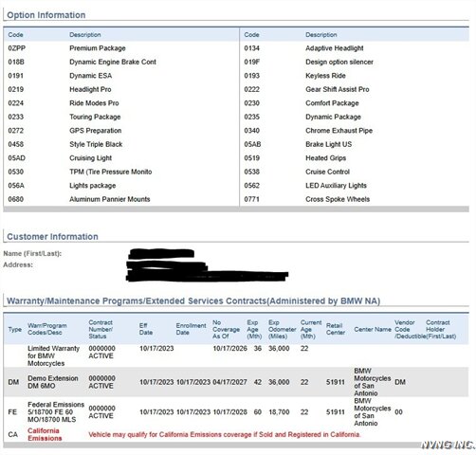The height and width of the screenshot is (455, 476).
Task: Click the Keyless Ride option description
Action: tap(325, 76)
